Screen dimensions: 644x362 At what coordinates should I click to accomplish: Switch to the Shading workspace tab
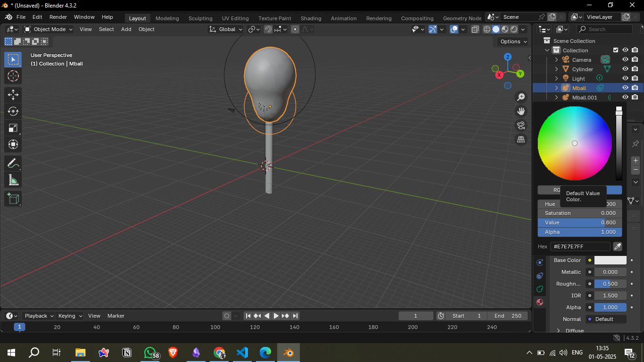(x=311, y=18)
